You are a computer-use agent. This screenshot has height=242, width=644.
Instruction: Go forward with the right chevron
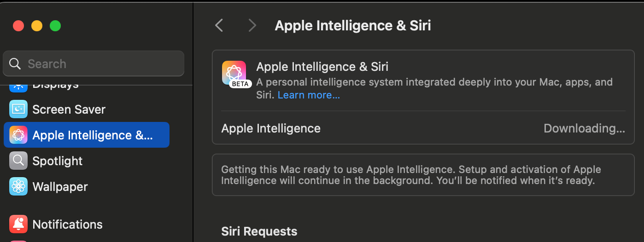click(x=252, y=25)
